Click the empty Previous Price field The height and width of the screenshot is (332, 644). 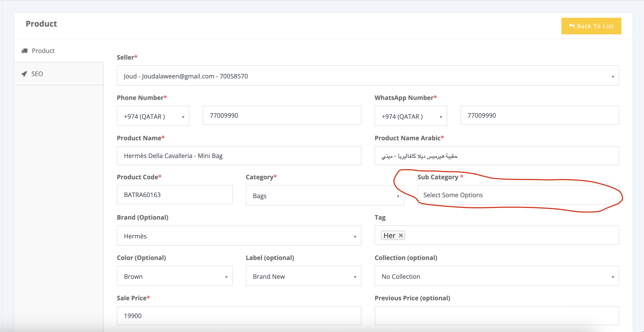[497, 315]
